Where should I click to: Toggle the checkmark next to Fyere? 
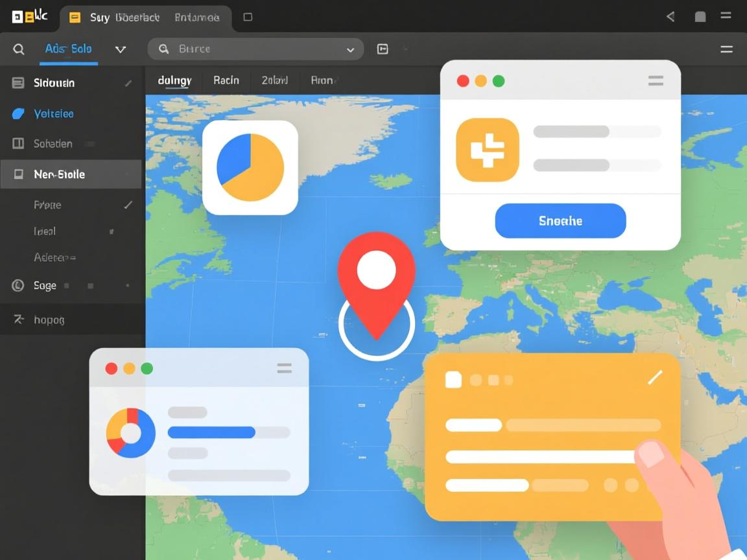[128, 205]
